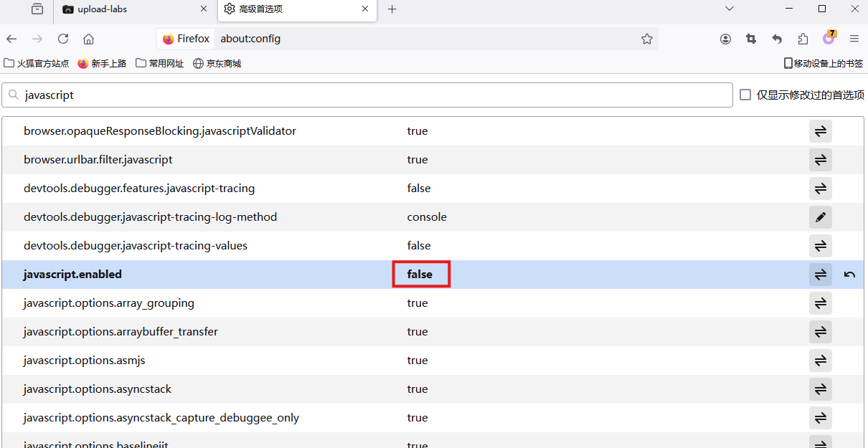
Task: Click the bookmark star in the address bar
Action: pyautogui.click(x=646, y=39)
